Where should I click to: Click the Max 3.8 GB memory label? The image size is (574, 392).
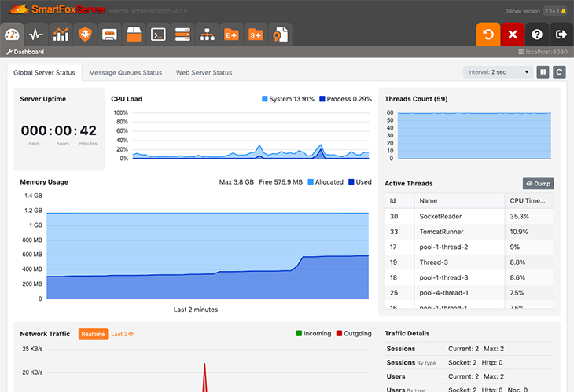237,182
